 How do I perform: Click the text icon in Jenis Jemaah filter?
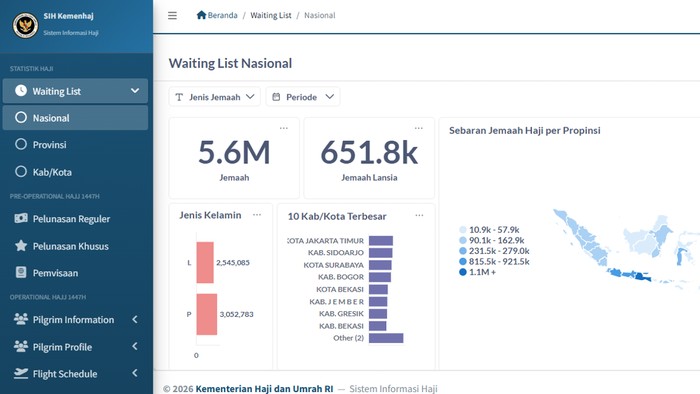click(x=179, y=97)
